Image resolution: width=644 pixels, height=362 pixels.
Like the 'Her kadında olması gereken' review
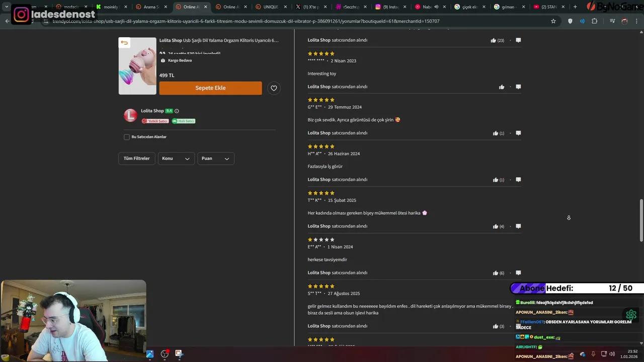point(496,226)
